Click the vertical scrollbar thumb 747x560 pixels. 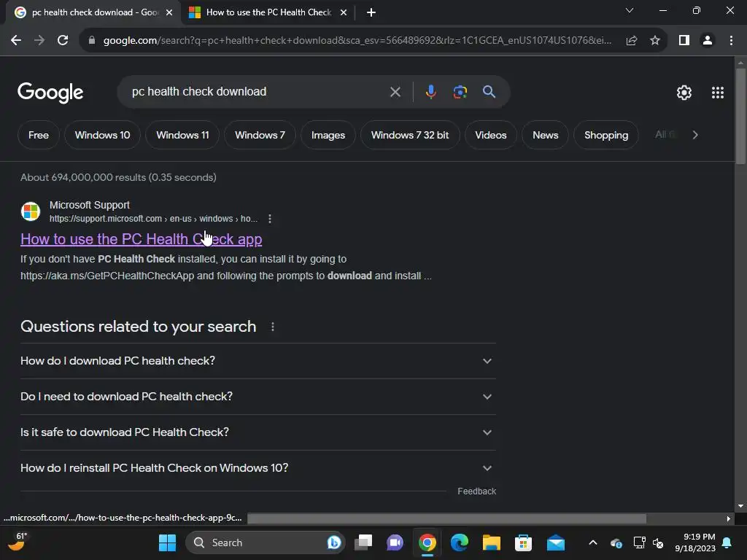pyautogui.click(x=740, y=117)
